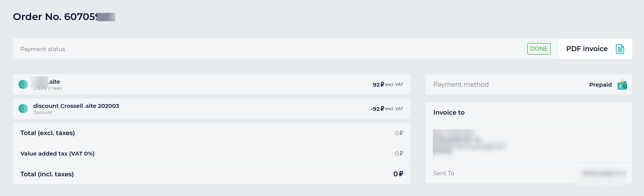Click the Total (incl. taxes) label
This screenshot has height=196, width=644.
pos(47,174)
